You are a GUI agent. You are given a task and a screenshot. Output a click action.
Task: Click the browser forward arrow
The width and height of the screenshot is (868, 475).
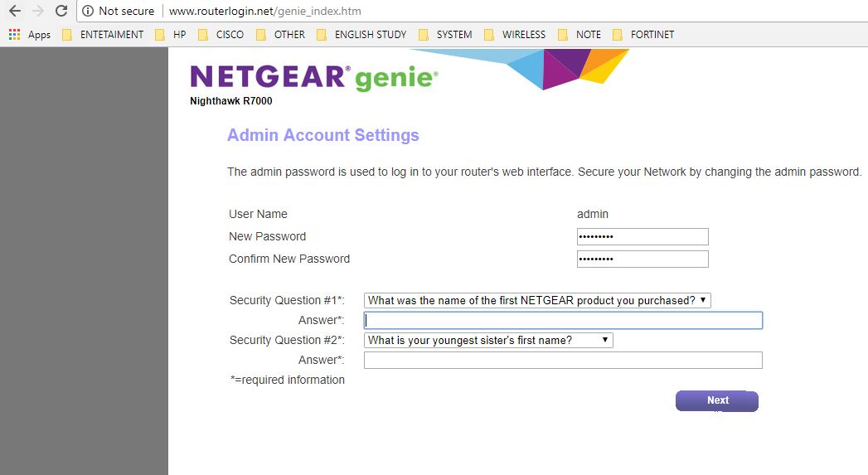point(38,11)
